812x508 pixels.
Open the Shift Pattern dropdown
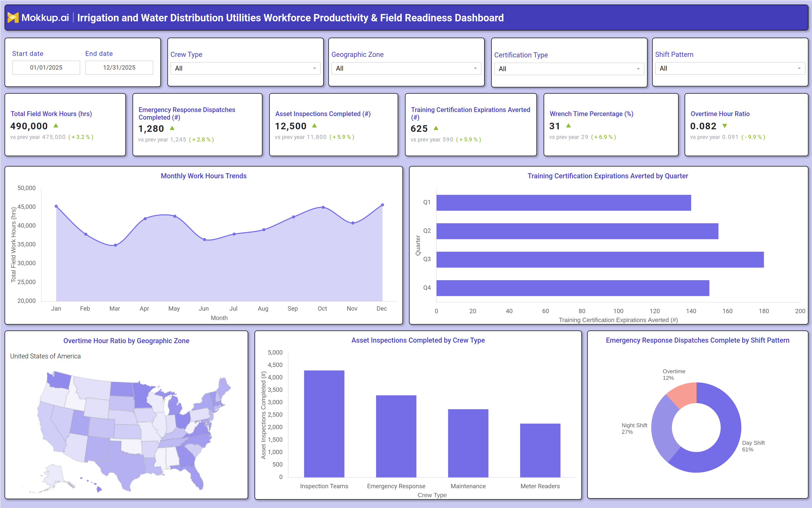730,68
